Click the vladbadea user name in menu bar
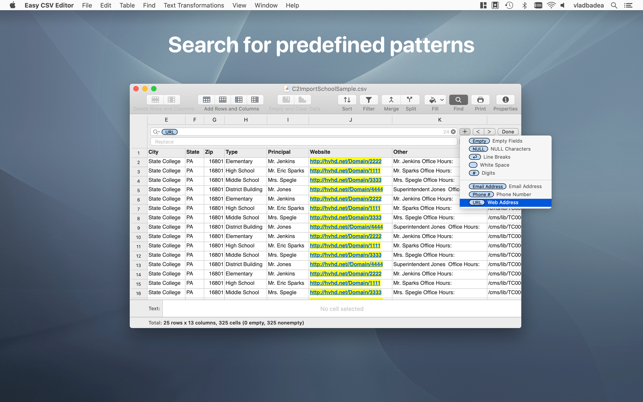This screenshot has width=643, height=402. pos(588,5)
